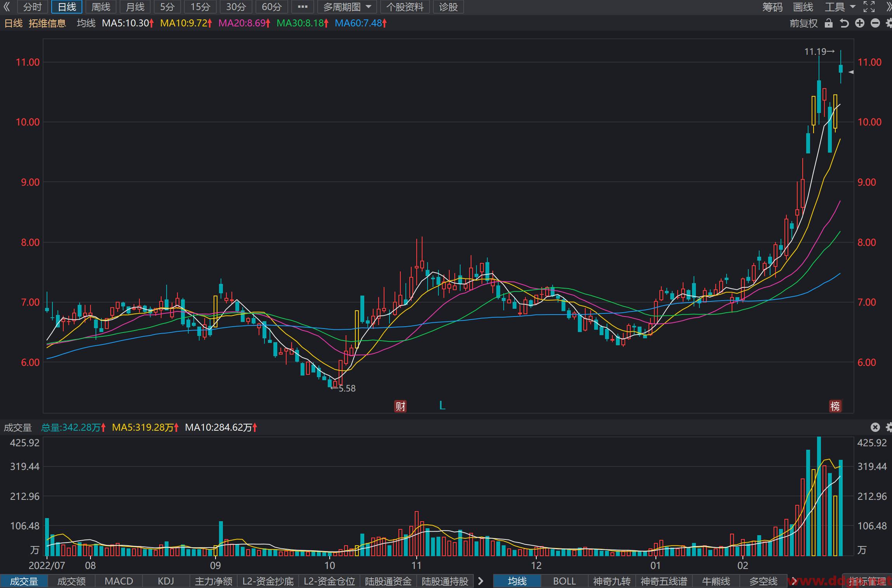Select BOLL overlay tab

(565, 581)
